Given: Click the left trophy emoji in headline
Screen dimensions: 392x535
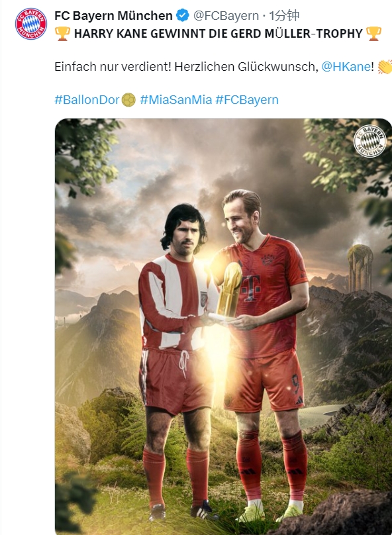Looking at the screenshot, I should tap(62, 34).
